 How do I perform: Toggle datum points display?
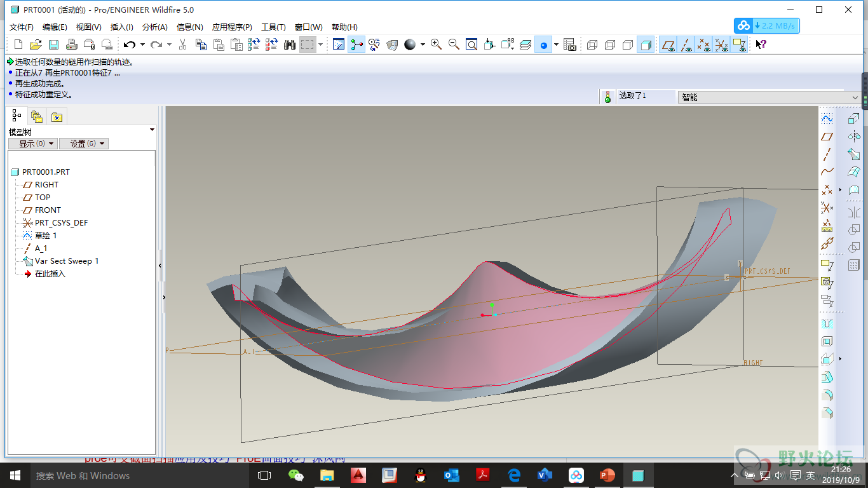pyautogui.click(x=703, y=44)
